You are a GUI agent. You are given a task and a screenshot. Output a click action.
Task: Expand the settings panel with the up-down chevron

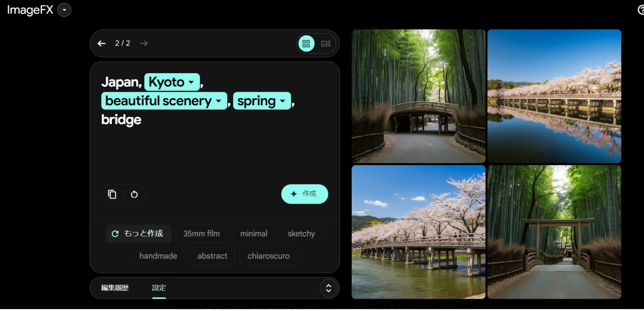click(328, 288)
